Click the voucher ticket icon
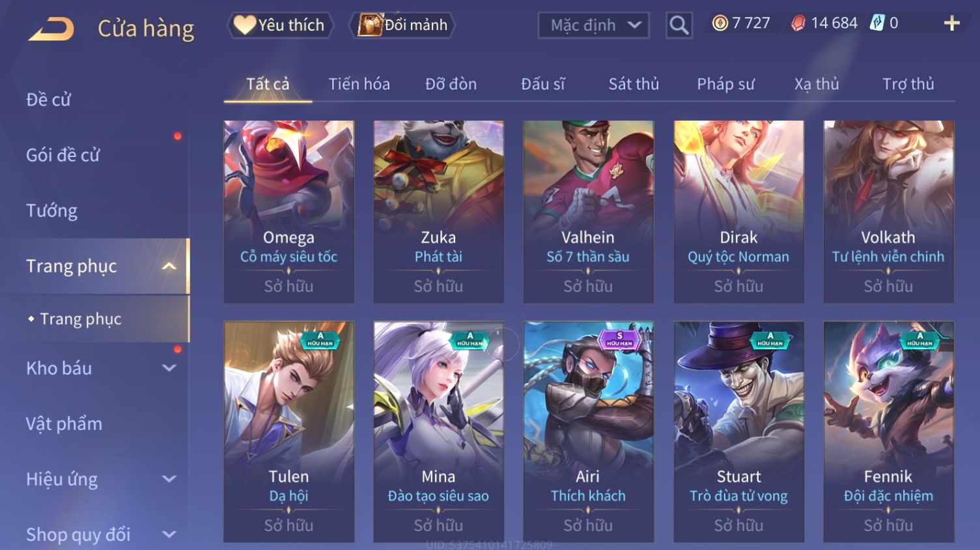The width and height of the screenshot is (980, 550). pyautogui.click(x=877, y=23)
